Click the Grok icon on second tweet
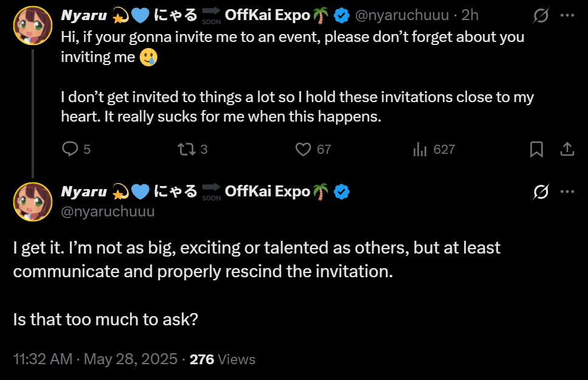The width and height of the screenshot is (588, 380). click(x=539, y=192)
